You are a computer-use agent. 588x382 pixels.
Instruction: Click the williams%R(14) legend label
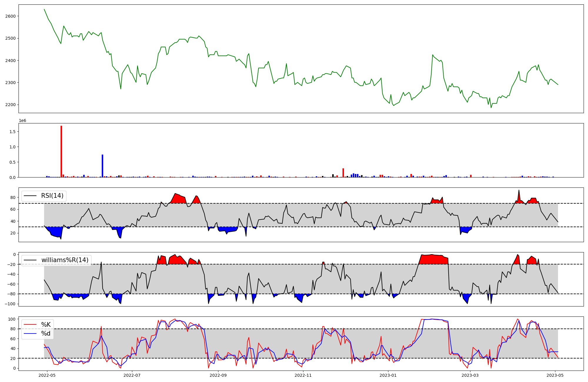point(65,260)
